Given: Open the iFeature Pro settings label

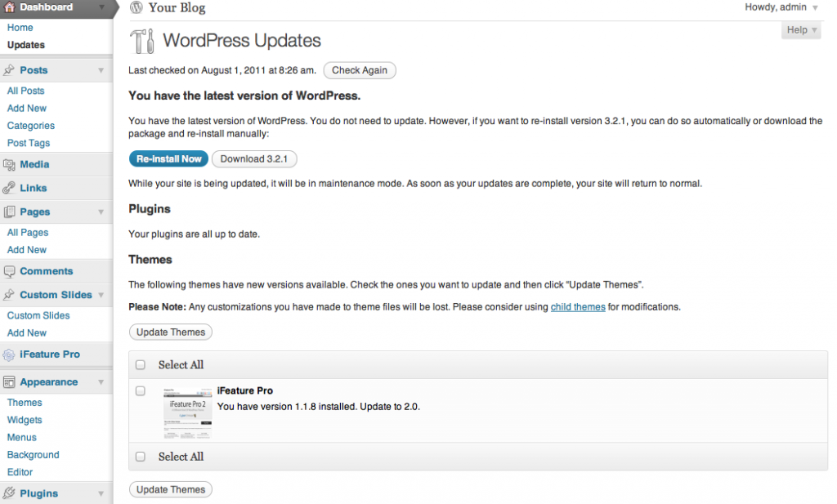Looking at the screenshot, I should [50, 355].
